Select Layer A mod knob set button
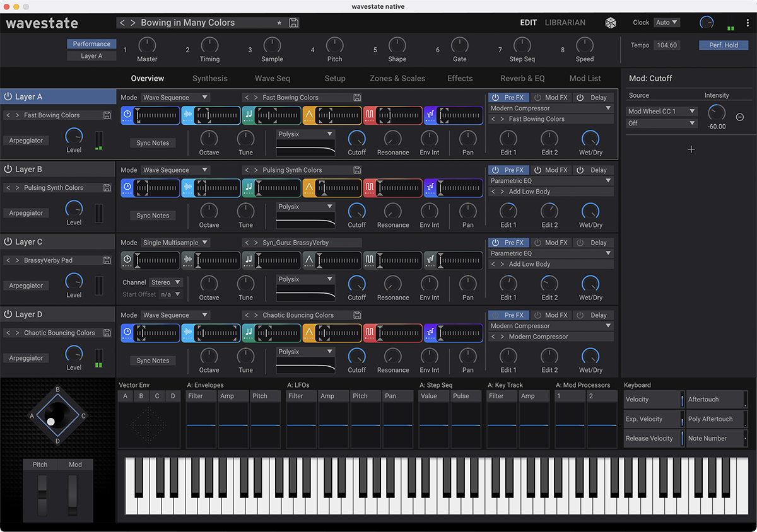This screenshot has height=532, width=757. pyautogui.click(x=91, y=56)
